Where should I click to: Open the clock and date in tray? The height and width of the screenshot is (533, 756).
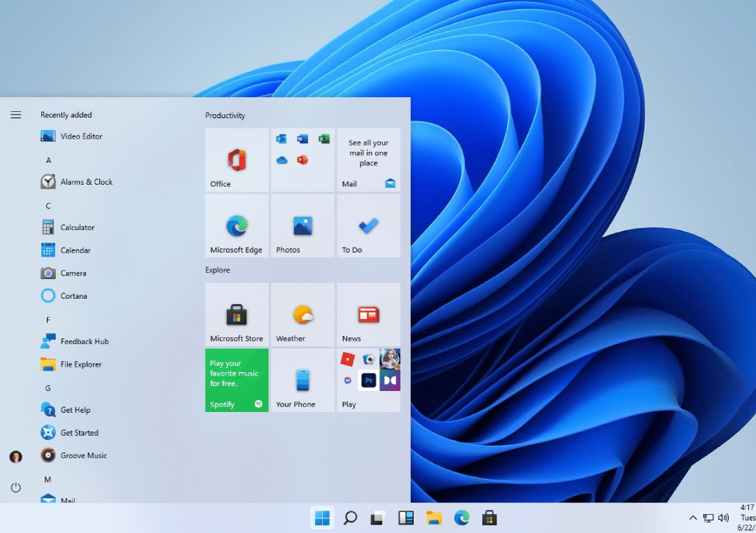pyautogui.click(x=747, y=518)
